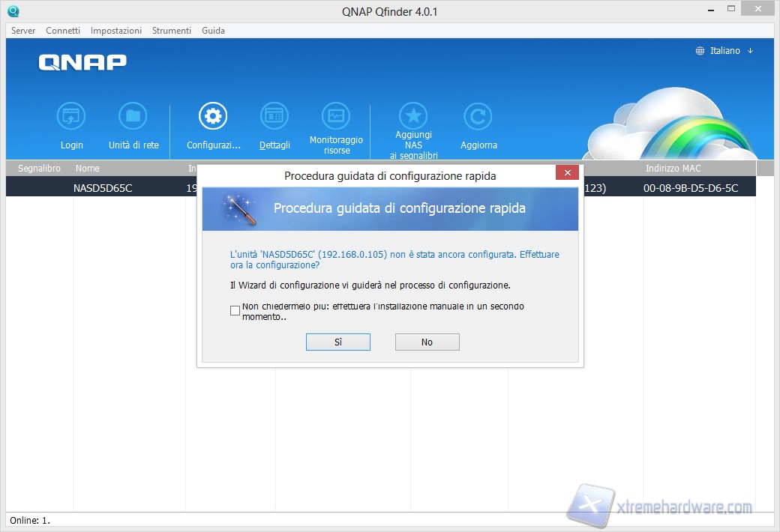Viewport: 780px width, 532px height.
Task: Open the Impostazioni menu
Action: [116, 31]
